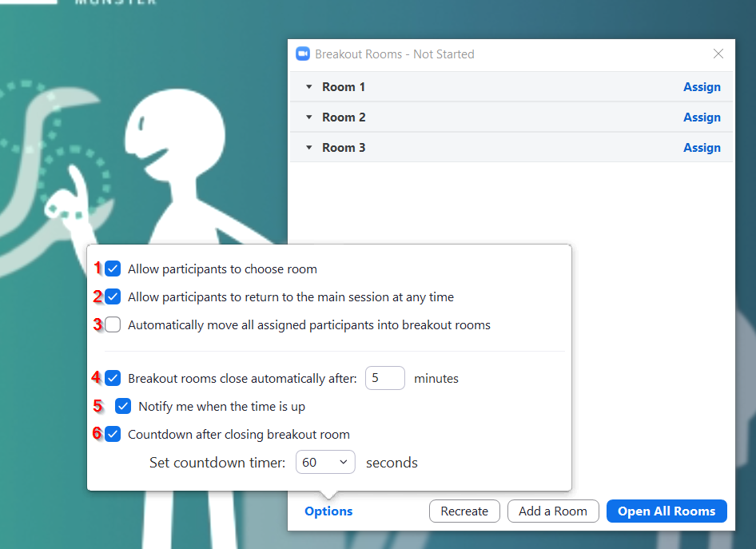Screen dimensions: 756x549
Task: Click the Options link
Action: pyautogui.click(x=328, y=511)
